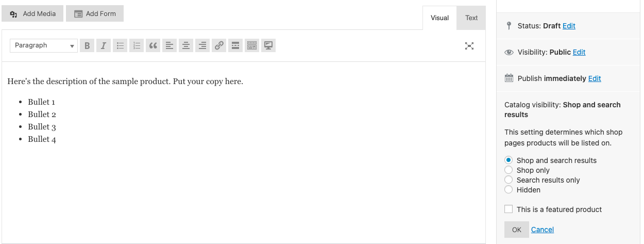Select the Shop only radio option
Image resolution: width=644 pixels, height=244 pixels.
click(x=509, y=170)
